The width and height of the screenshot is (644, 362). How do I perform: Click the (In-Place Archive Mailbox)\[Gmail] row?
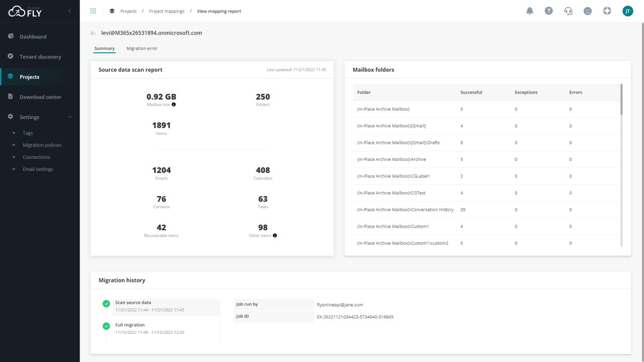click(x=487, y=126)
